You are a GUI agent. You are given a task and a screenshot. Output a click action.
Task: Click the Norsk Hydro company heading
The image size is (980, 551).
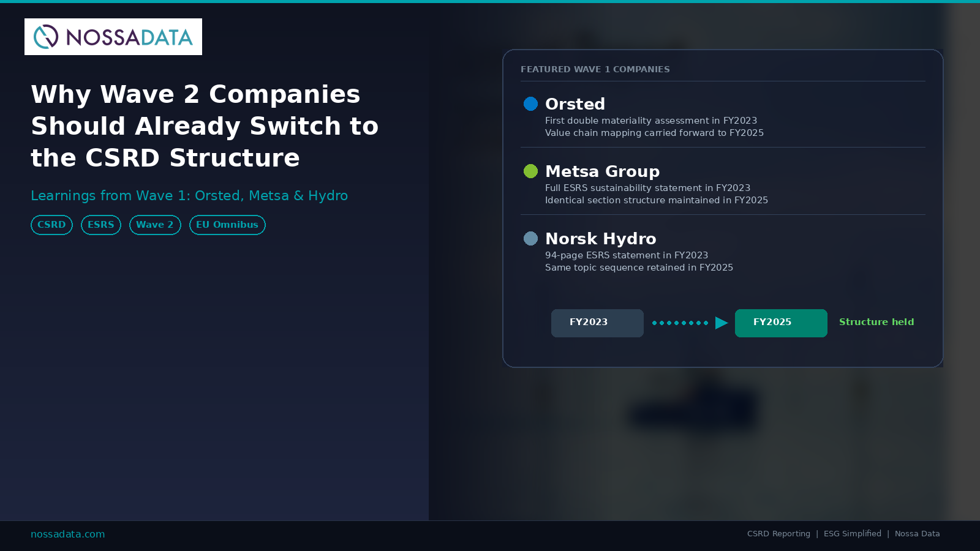tap(601, 239)
